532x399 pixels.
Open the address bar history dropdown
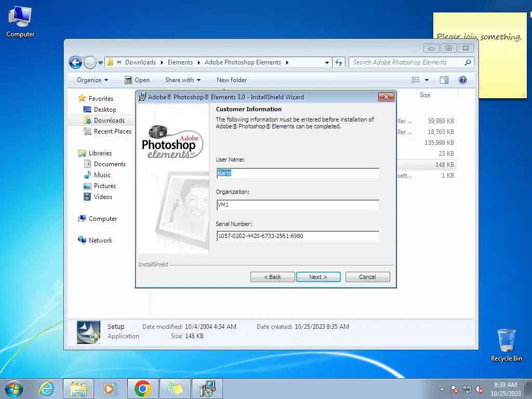pos(327,63)
